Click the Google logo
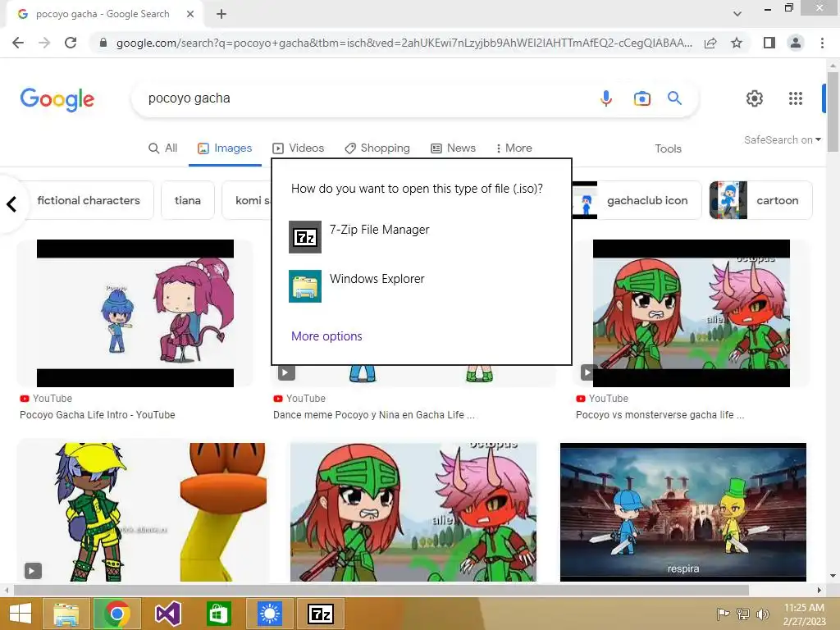Image resolution: width=840 pixels, height=630 pixels. click(x=57, y=99)
